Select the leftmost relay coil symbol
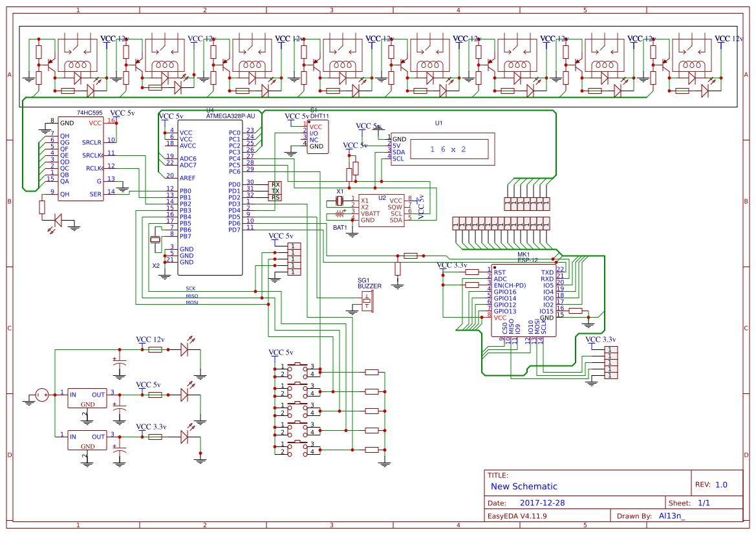The width and height of the screenshot is (756, 535). point(78,65)
